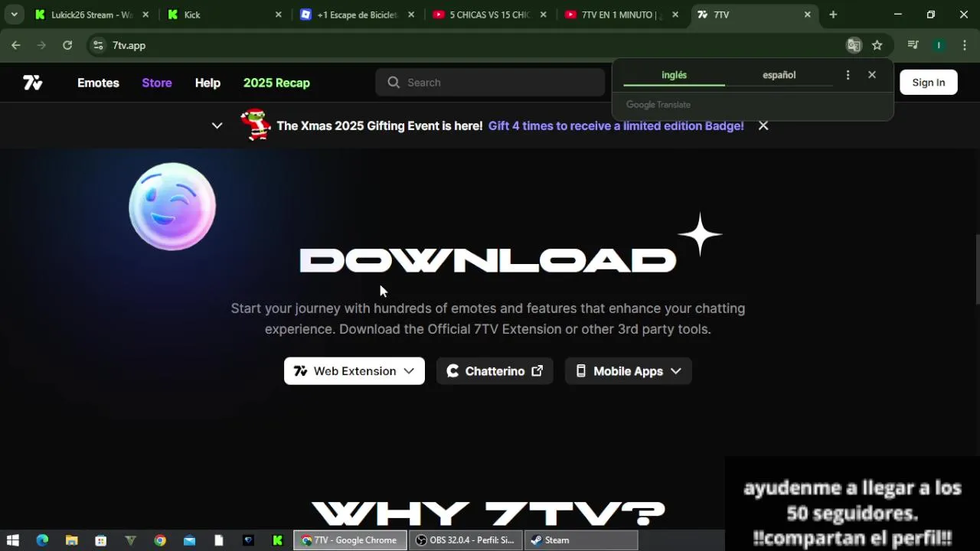Open a new browser tab
Image resolution: width=980 pixels, height=551 pixels.
click(x=833, y=15)
